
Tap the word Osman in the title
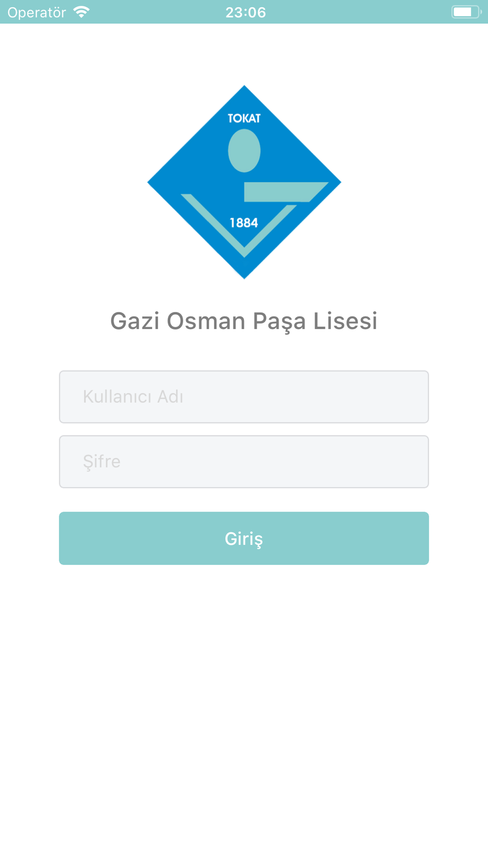pos(206,321)
